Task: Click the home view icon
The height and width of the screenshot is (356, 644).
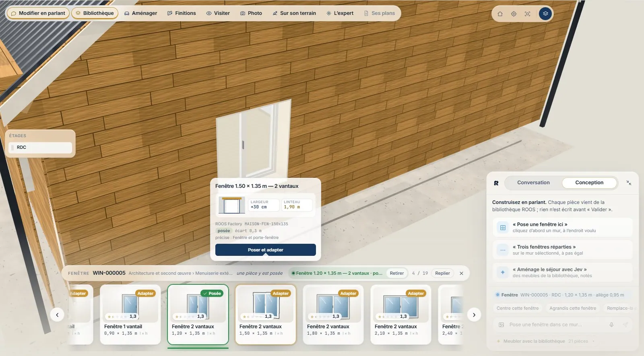Action: 500,14
